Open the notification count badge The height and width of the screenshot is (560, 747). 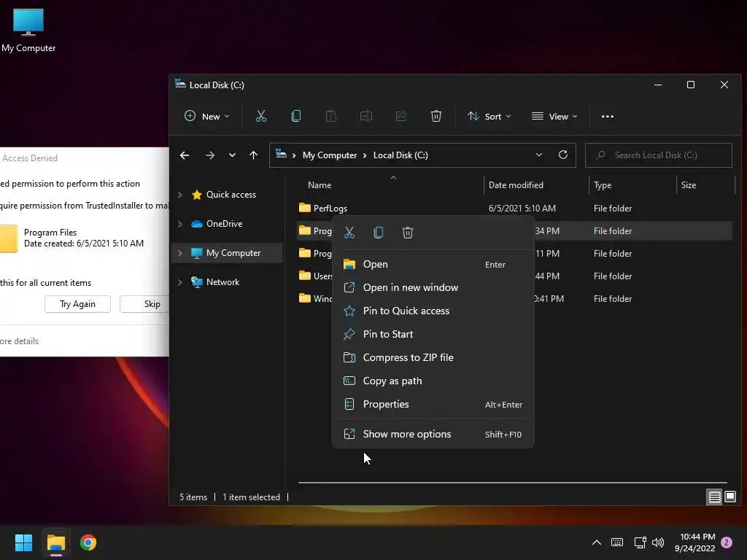click(727, 542)
